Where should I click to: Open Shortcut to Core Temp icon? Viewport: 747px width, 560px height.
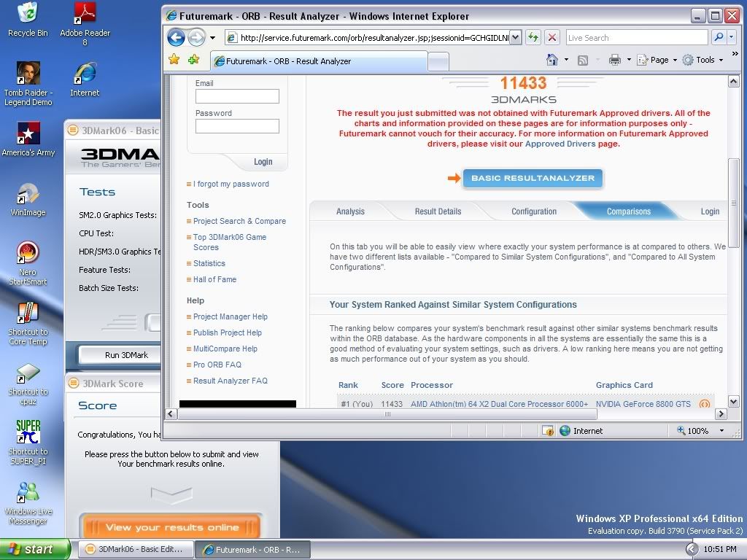(x=28, y=324)
